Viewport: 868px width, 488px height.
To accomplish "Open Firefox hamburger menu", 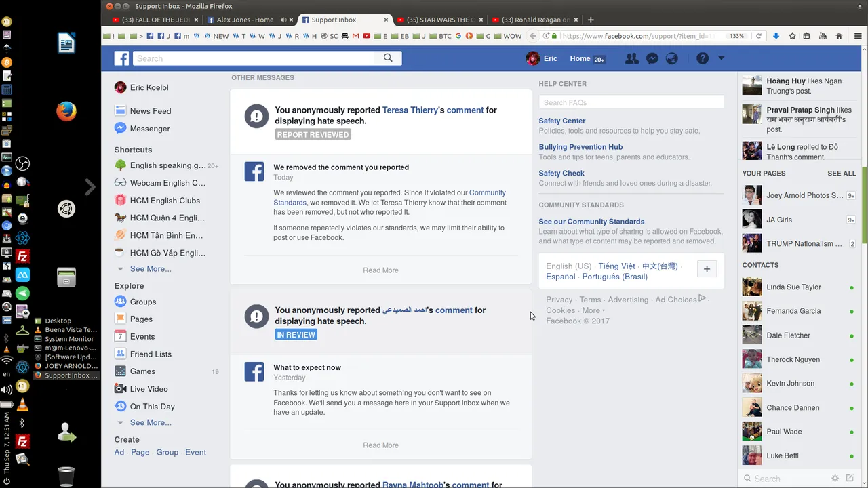I will pyautogui.click(x=857, y=36).
